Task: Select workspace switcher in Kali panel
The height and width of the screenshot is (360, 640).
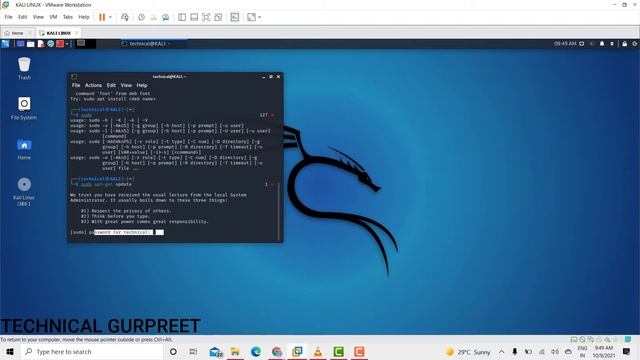Action: point(86,44)
